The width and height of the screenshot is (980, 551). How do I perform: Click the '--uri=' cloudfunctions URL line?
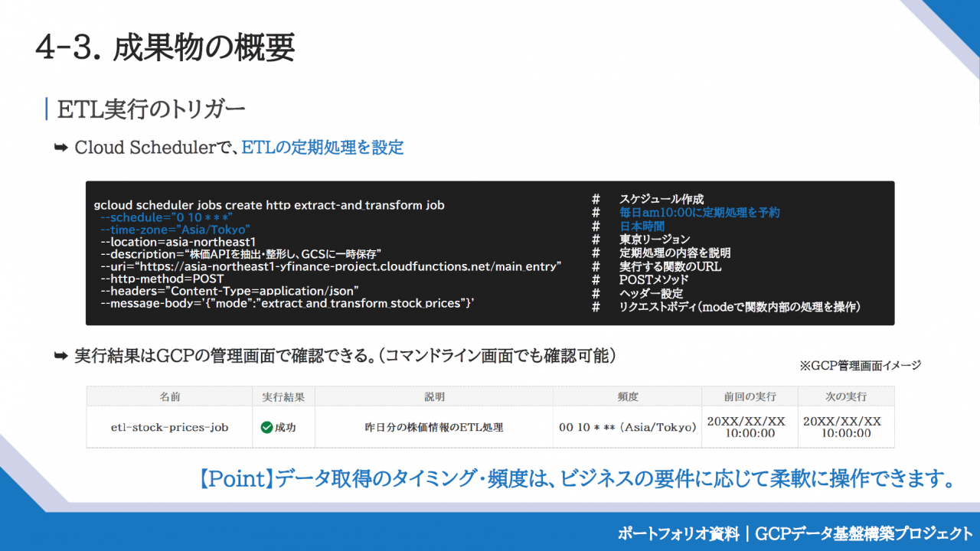pos(332,266)
